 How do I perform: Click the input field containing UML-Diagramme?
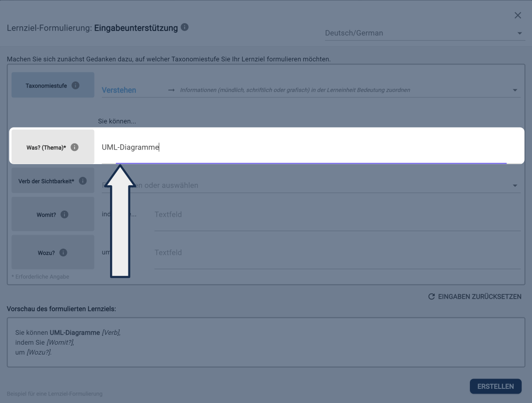coord(310,148)
